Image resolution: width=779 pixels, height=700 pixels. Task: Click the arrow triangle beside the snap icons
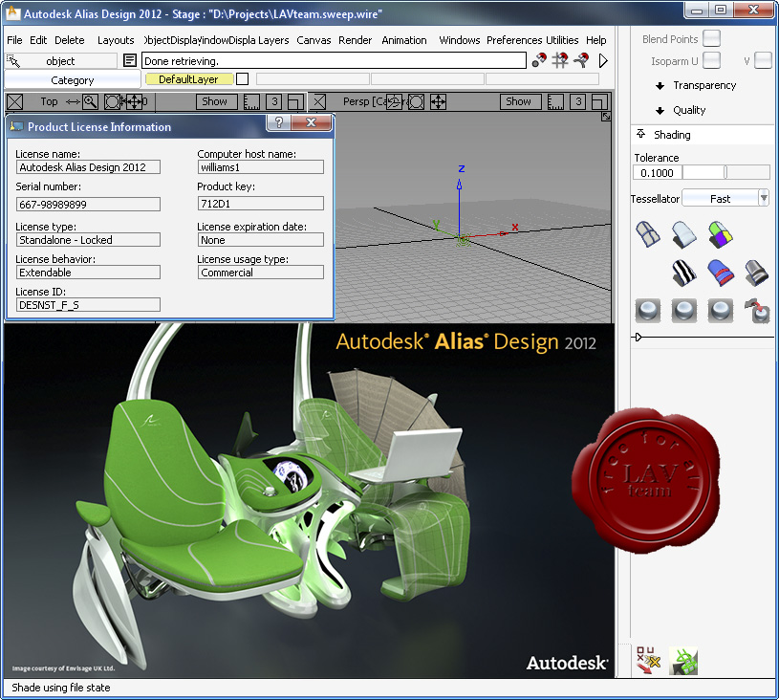pyautogui.click(x=603, y=60)
